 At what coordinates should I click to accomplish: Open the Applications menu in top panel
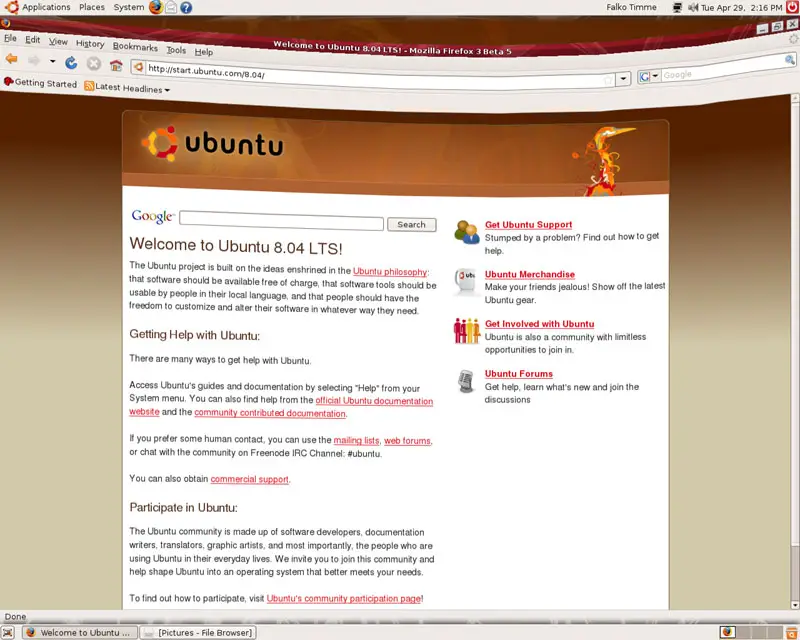click(46, 7)
